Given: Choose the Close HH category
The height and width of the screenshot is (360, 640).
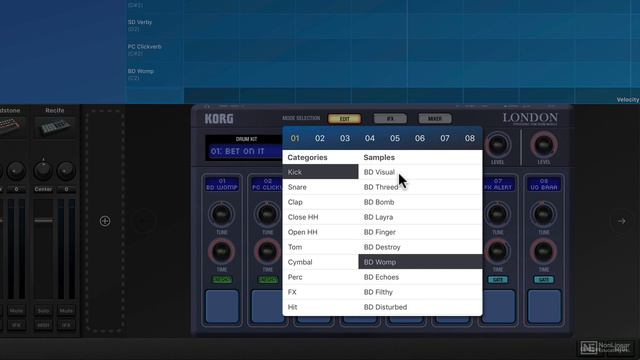Looking at the screenshot, I should click(320, 217).
